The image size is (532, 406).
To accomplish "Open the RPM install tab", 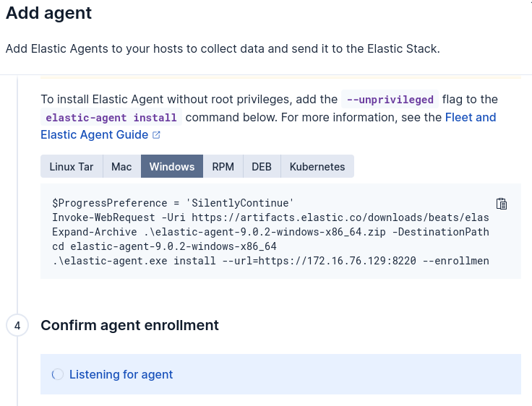I will pos(223,166).
